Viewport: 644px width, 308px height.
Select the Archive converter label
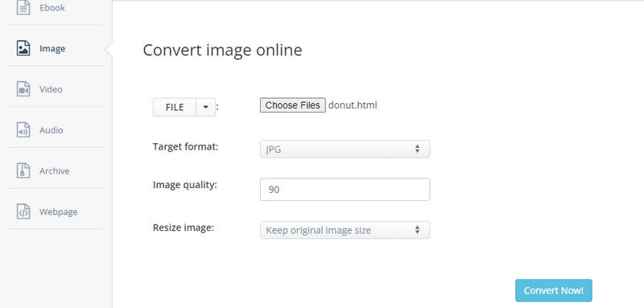coord(54,170)
